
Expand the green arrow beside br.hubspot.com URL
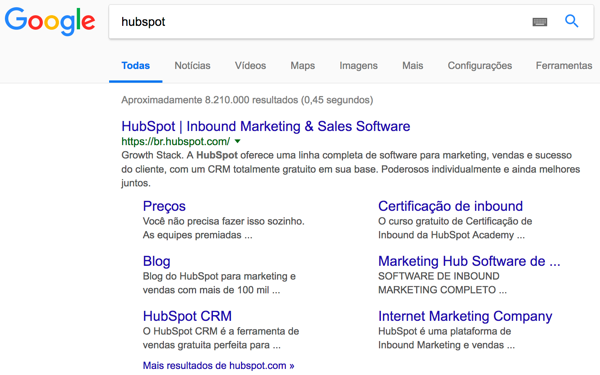pyautogui.click(x=238, y=141)
